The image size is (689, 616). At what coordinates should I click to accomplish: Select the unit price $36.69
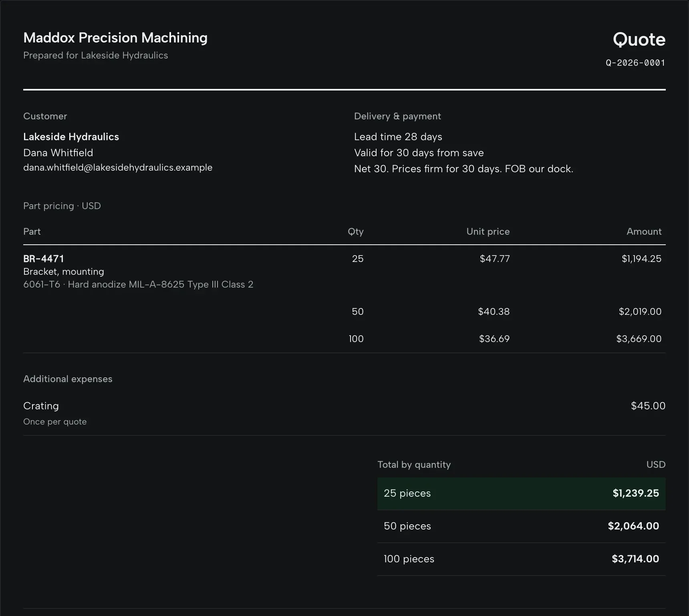(494, 339)
